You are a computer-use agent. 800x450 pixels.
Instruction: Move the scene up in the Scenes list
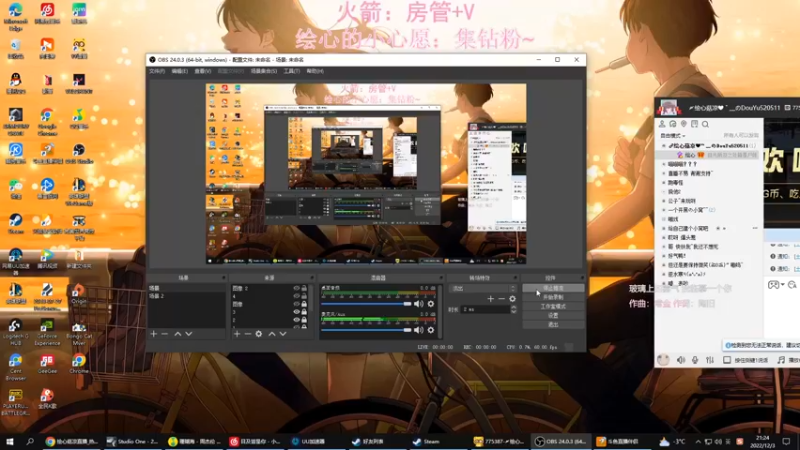tap(178, 334)
